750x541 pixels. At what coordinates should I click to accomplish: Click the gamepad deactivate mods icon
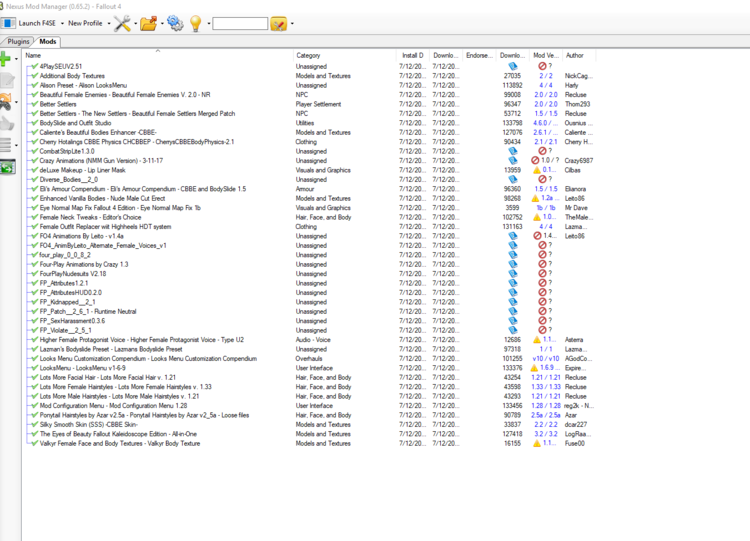click(5, 101)
